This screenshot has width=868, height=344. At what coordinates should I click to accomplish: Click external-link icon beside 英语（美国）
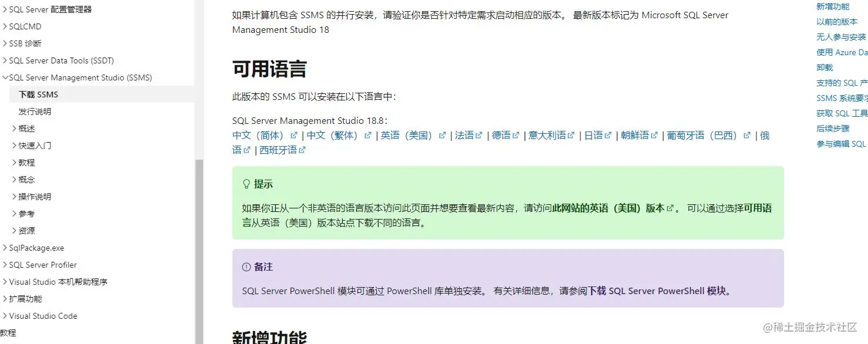[443, 136]
